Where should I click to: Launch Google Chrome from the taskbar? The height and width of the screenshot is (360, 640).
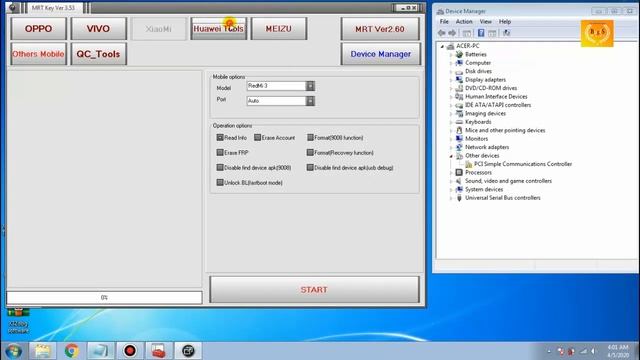coord(71,351)
